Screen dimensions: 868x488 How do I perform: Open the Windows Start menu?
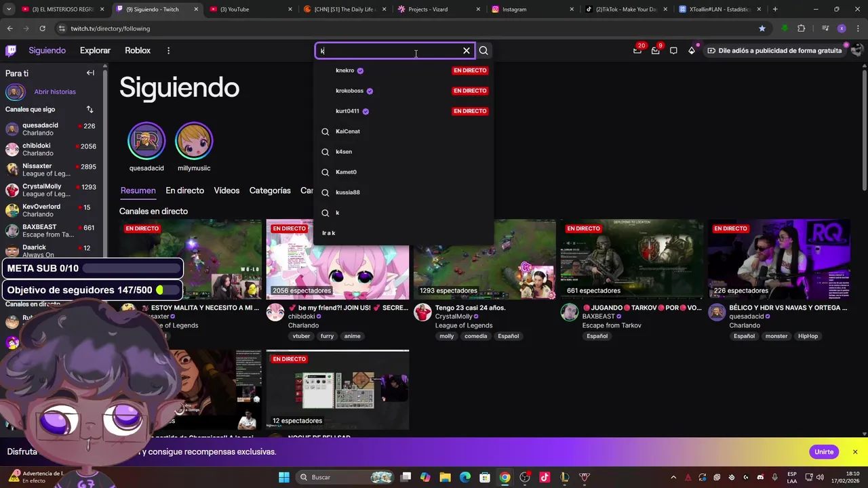[284, 477]
